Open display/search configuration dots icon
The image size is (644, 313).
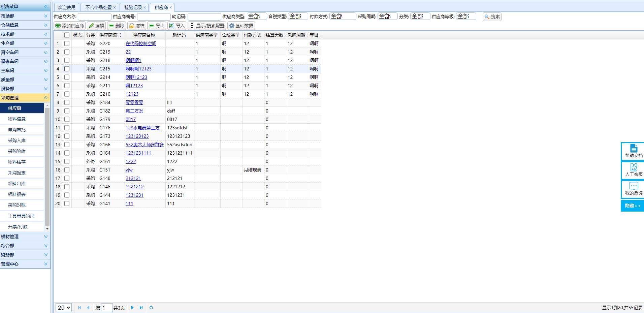tap(192, 26)
